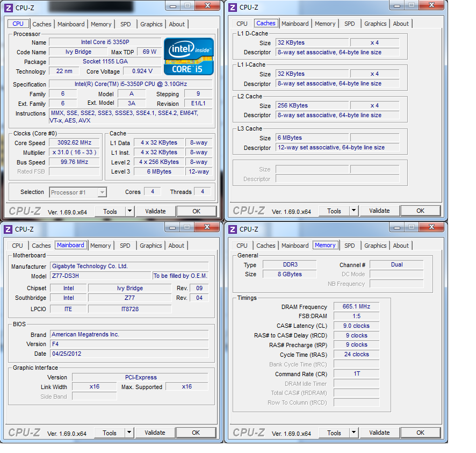Viewport: 476px width, 453px height.
Task: Click OK button in CPU window
Action: click(197, 211)
